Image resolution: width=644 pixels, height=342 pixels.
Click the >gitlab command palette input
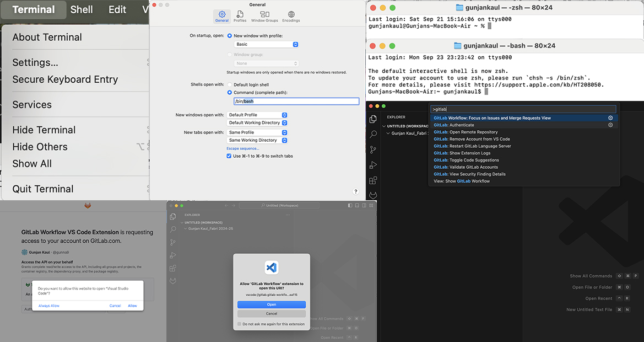[523, 109]
